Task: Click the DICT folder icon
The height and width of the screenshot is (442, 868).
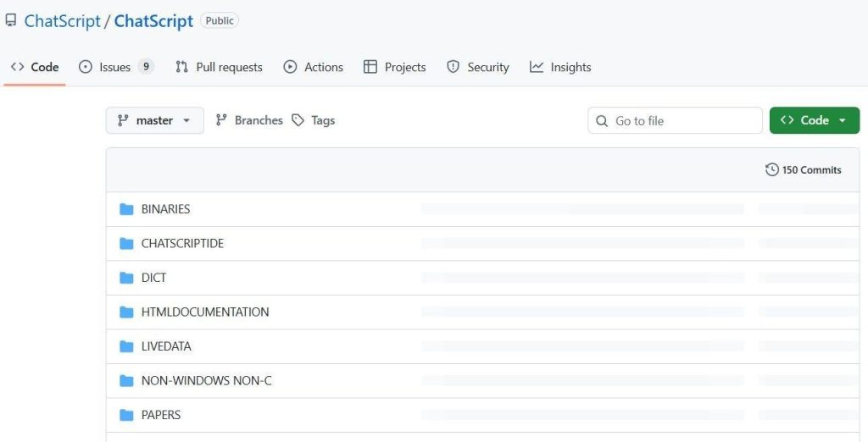Action: [127, 278]
